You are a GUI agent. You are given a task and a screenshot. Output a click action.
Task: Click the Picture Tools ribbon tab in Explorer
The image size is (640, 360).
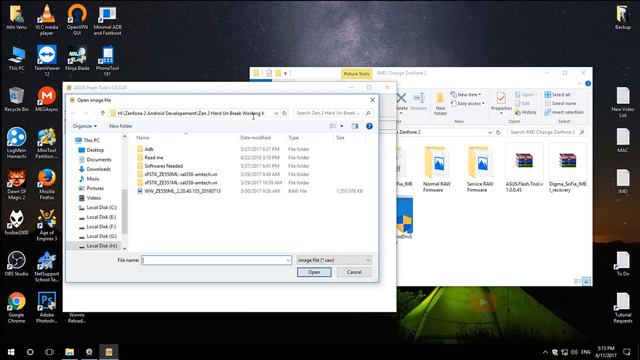(356, 74)
